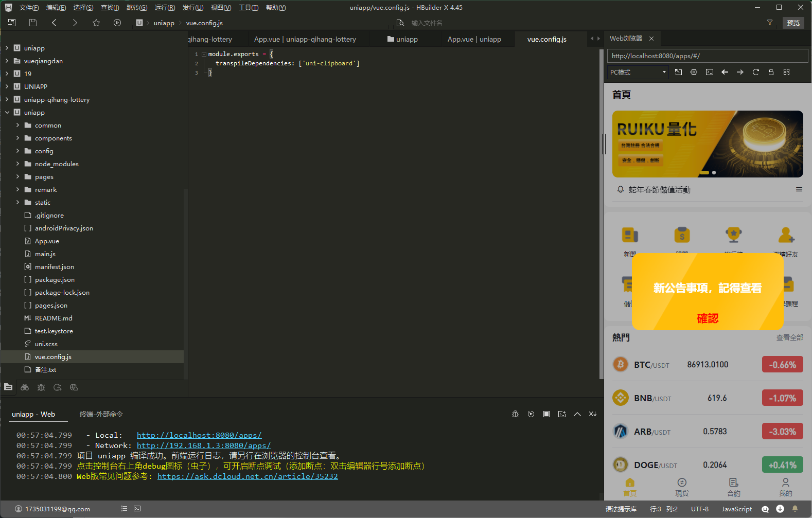Image resolution: width=812 pixels, height=518 pixels.
Task: Open the terminal icon in status bar
Action: [137, 509]
